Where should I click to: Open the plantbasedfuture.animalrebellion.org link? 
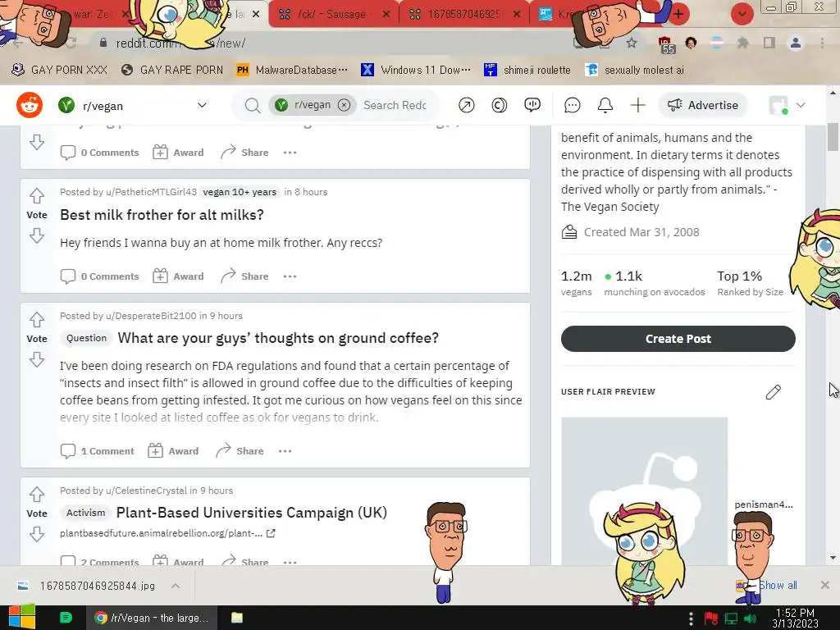click(167, 533)
